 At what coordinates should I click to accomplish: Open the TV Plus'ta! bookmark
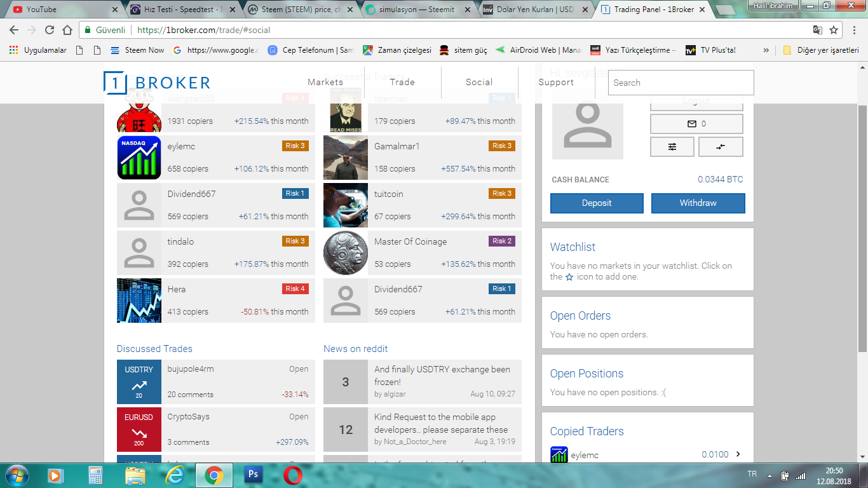[710, 50]
